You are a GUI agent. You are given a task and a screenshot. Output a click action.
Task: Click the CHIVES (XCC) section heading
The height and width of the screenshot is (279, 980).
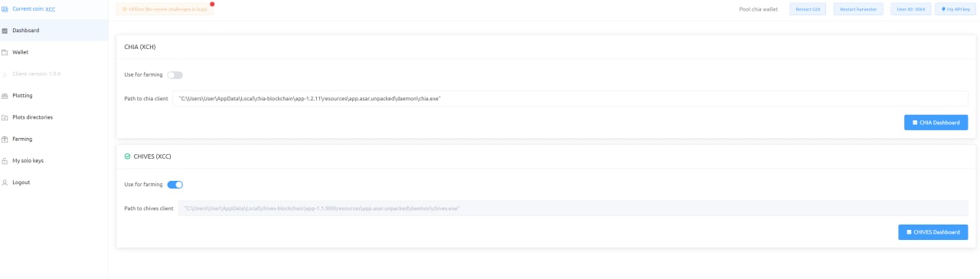(152, 156)
